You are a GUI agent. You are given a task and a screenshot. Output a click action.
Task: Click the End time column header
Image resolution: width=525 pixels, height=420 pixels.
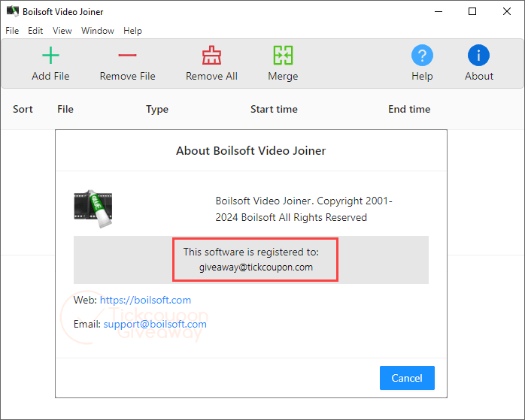[x=409, y=109]
